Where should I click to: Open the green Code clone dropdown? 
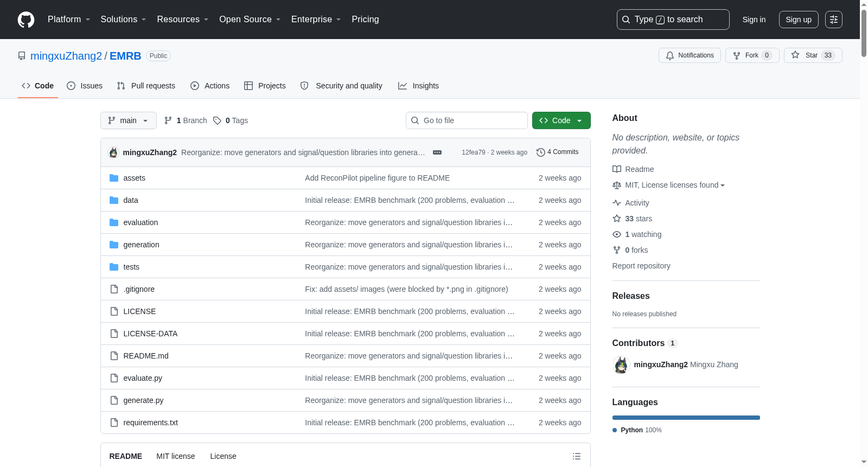point(561,120)
